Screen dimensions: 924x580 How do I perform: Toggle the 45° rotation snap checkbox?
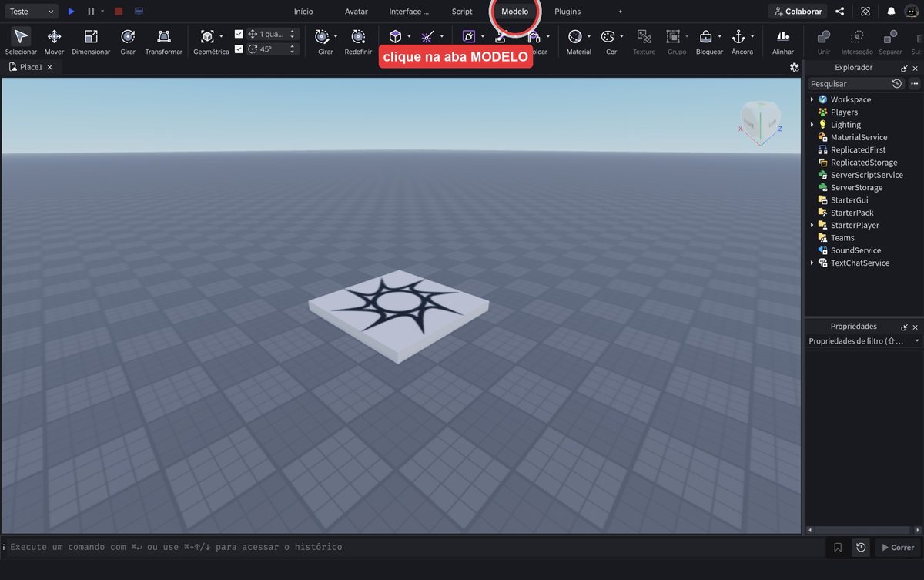click(x=239, y=49)
